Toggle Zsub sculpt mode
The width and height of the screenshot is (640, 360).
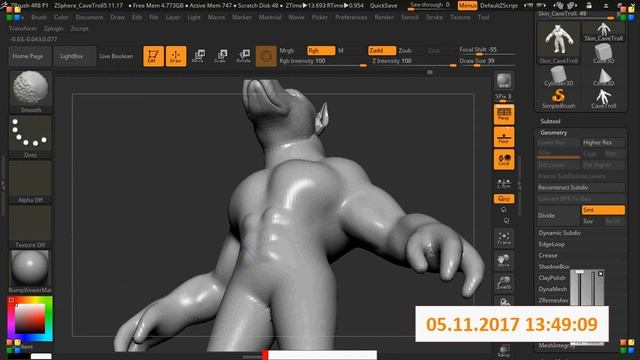(x=405, y=51)
